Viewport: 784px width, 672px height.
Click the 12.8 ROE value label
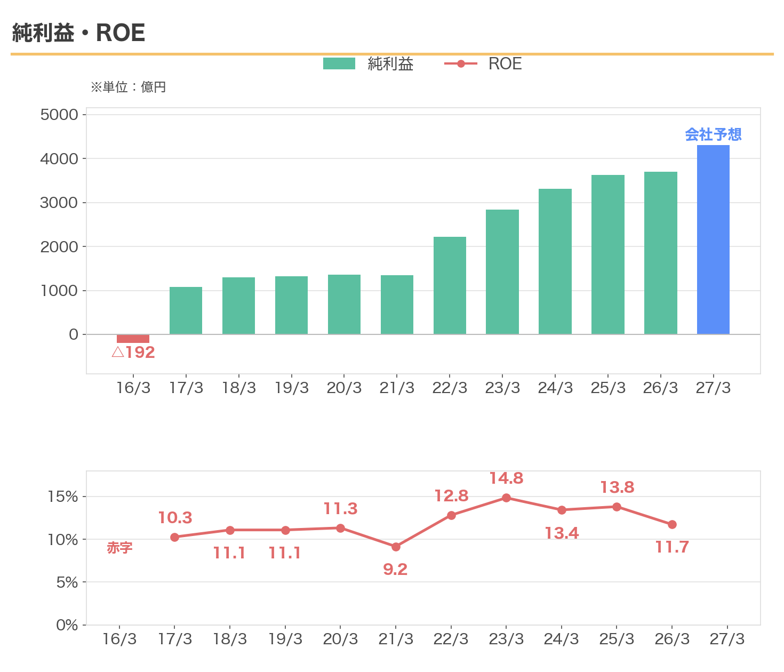pyautogui.click(x=451, y=496)
